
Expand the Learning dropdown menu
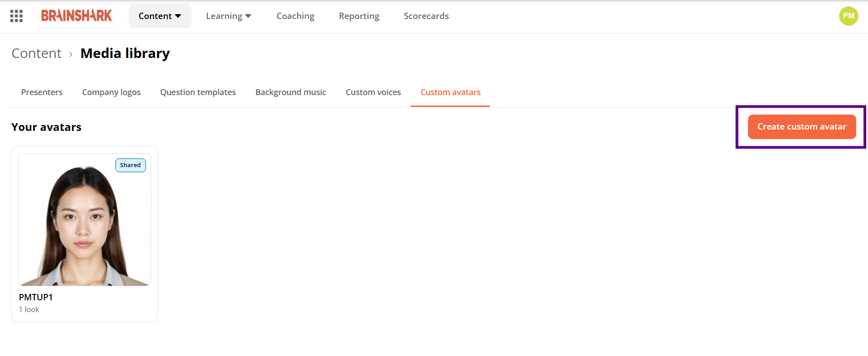[229, 16]
